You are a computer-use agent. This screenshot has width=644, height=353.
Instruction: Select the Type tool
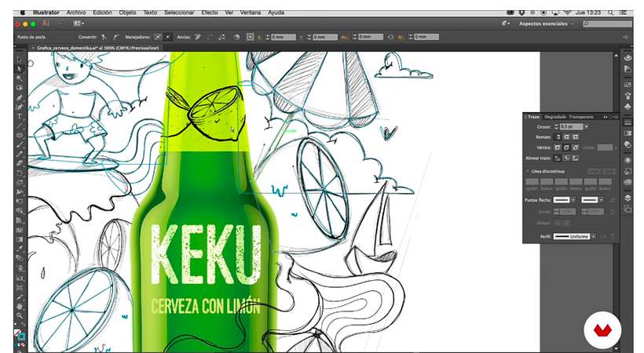pos(20,117)
